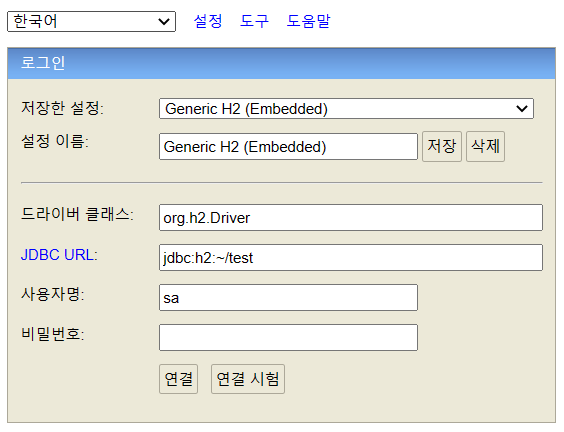
Task: Click the 비밀번호 input field
Action: click(288, 337)
